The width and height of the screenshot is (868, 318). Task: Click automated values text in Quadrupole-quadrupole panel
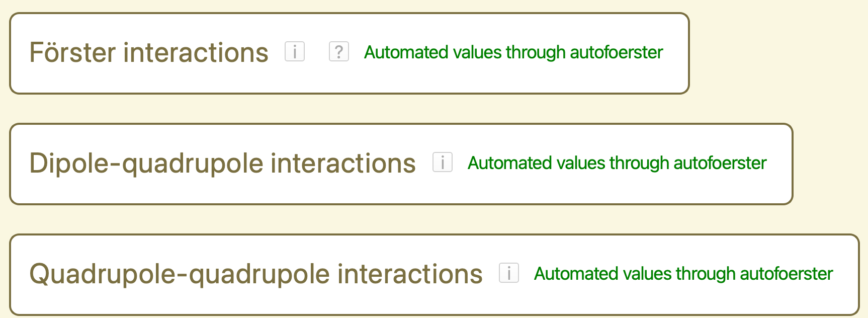pyautogui.click(x=683, y=274)
